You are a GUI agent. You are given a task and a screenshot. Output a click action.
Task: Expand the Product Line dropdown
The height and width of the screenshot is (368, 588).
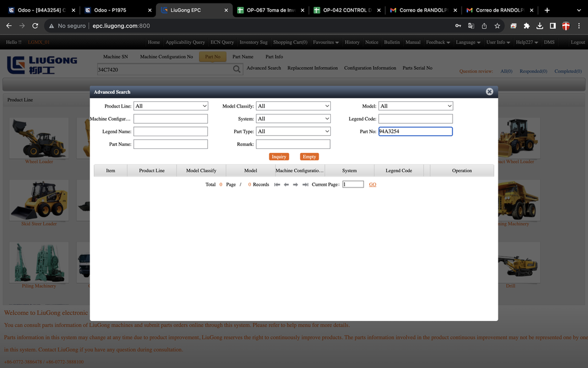pos(171,106)
